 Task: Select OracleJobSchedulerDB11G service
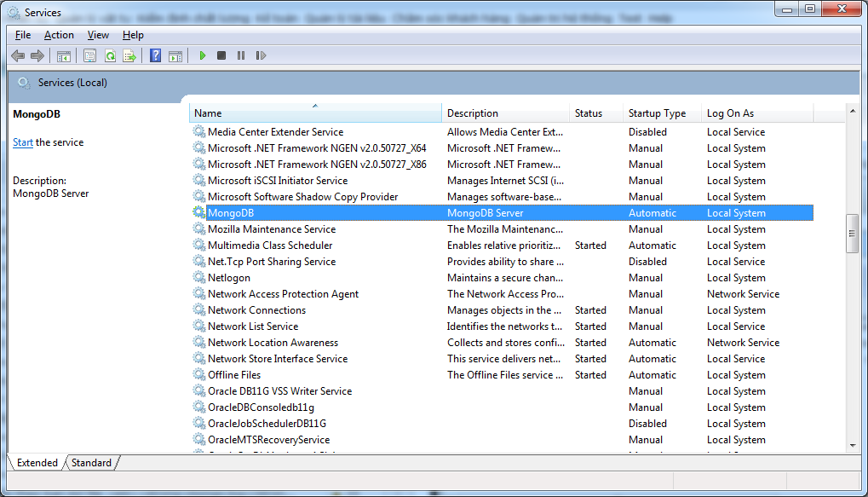[x=503, y=424]
